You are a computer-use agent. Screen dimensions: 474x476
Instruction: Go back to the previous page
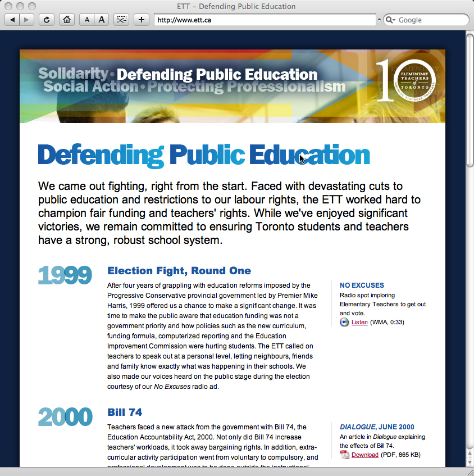point(12,20)
